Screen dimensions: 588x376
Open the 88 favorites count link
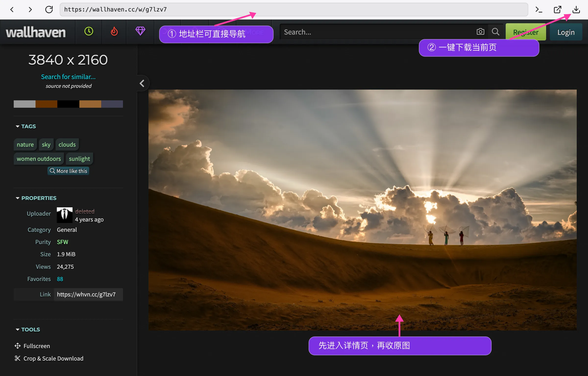pyautogui.click(x=60, y=279)
